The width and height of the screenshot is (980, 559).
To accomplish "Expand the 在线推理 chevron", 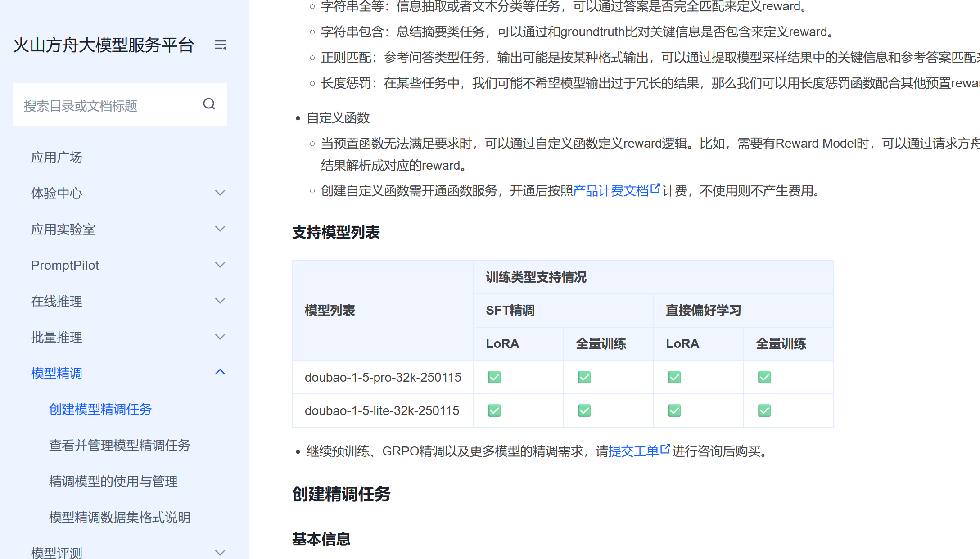I will [x=220, y=301].
